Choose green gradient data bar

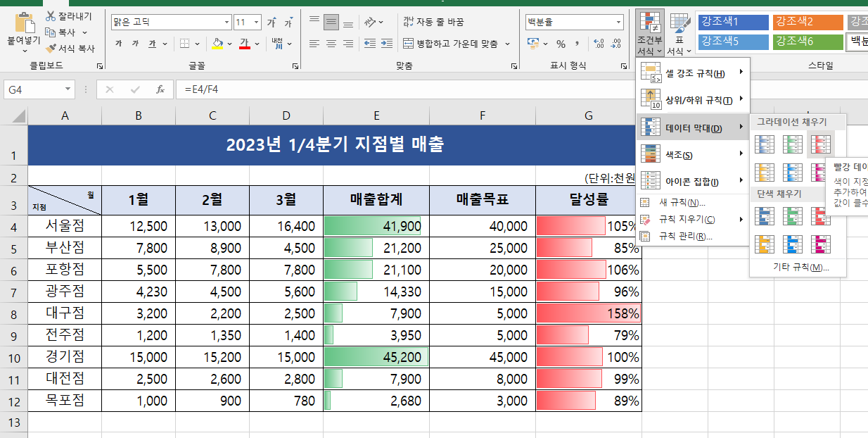tap(793, 144)
